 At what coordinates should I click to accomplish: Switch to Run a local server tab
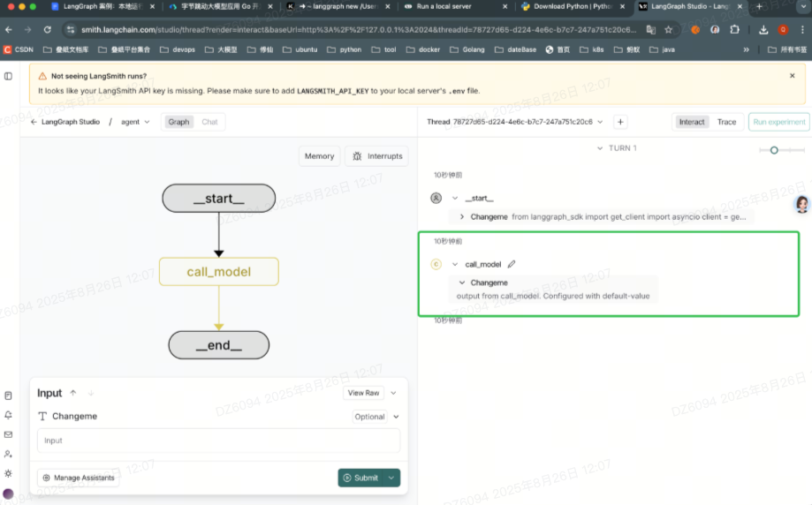click(455, 7)
